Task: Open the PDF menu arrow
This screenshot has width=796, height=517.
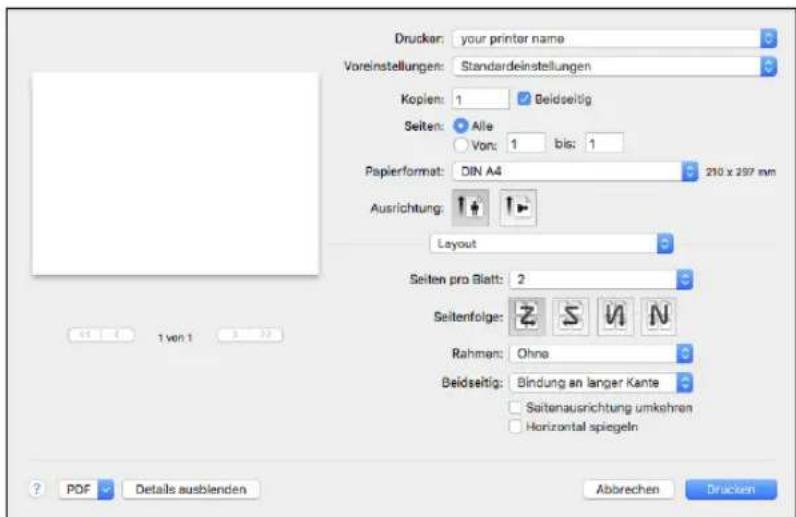Action: (x=106, y=490)
